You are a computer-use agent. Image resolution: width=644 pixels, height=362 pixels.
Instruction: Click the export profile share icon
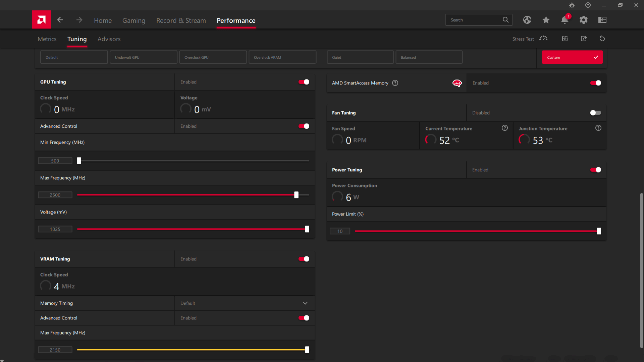coord(584,39)
